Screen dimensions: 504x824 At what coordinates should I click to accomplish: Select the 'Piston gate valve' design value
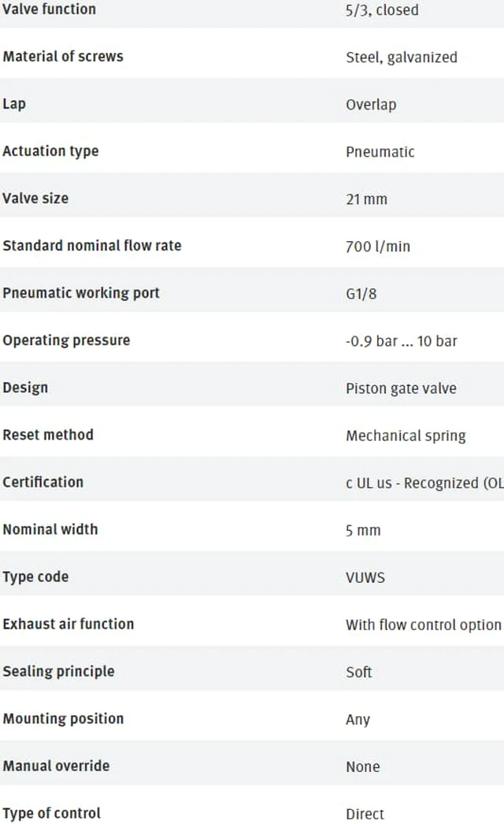[401, 388]
